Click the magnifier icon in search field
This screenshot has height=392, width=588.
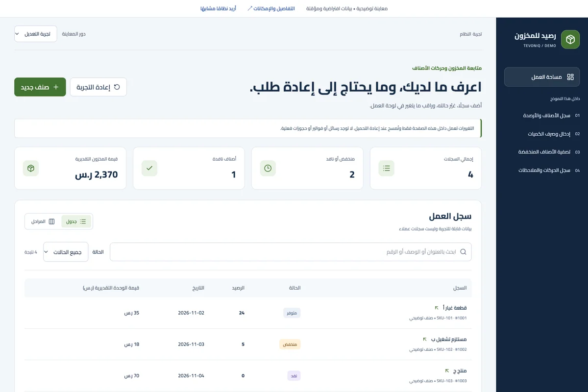point(463,252)
